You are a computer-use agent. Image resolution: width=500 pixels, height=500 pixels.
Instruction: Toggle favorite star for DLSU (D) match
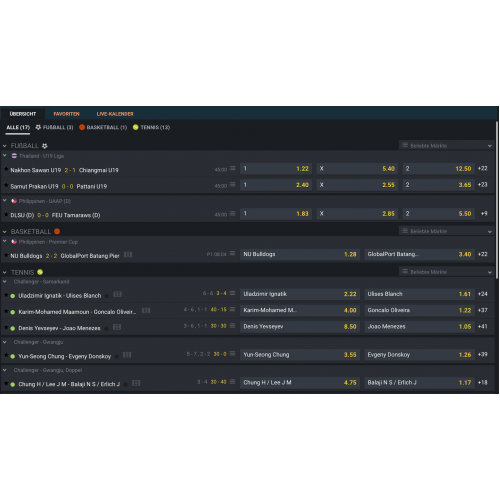(6, 214)
